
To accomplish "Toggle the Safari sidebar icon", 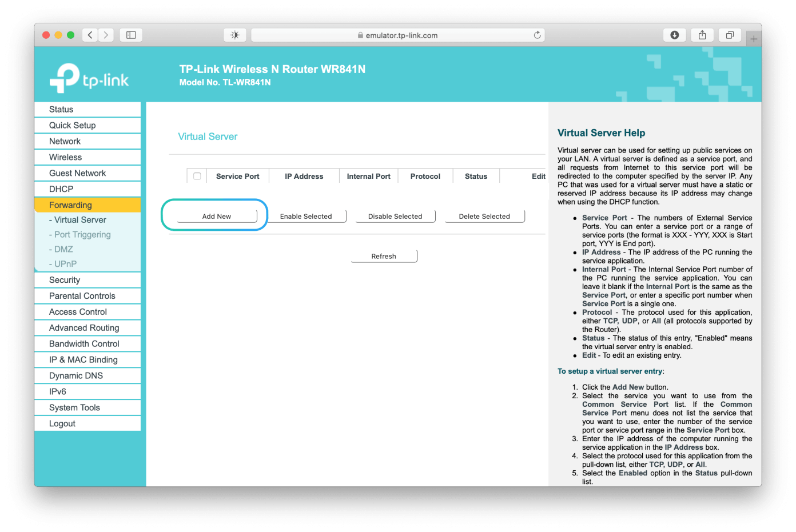I will pos(131,35).
